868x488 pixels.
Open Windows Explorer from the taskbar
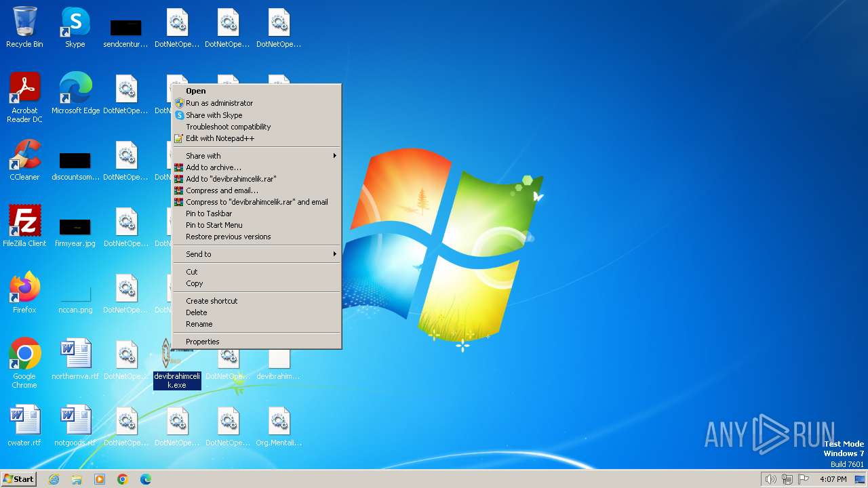tap(77, 479)
